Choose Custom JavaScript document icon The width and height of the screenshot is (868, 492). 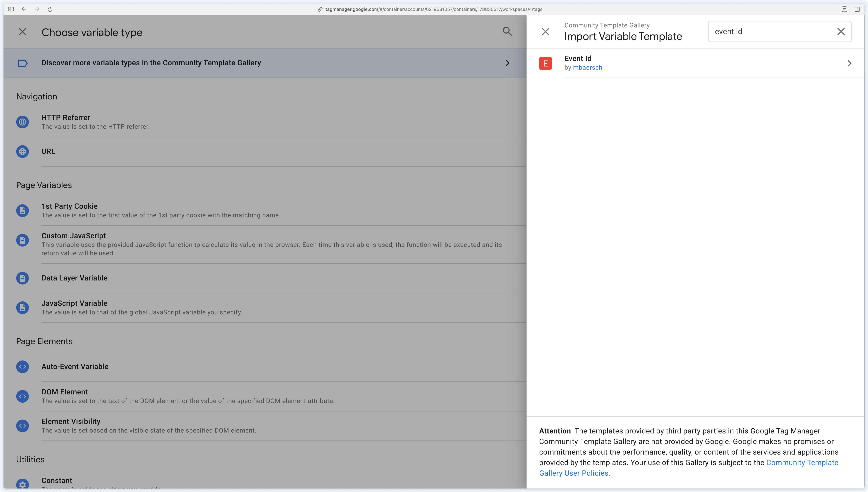22,240
